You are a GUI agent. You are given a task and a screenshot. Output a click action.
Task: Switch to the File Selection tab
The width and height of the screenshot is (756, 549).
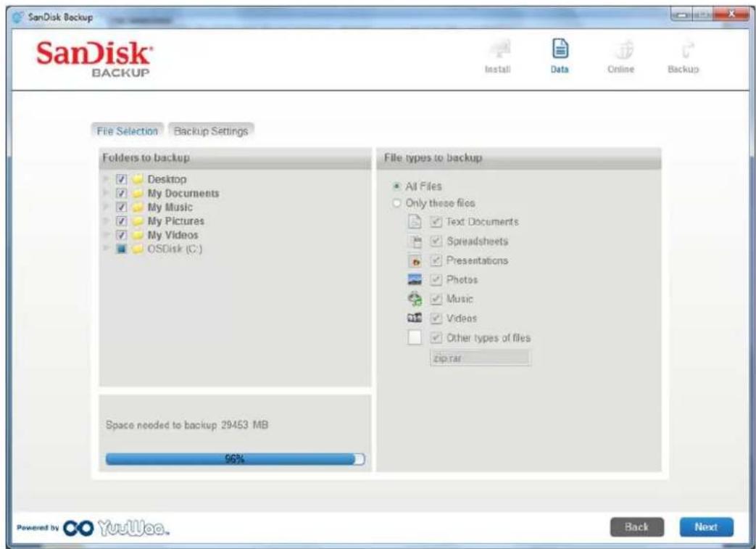(x=128, y=131)
